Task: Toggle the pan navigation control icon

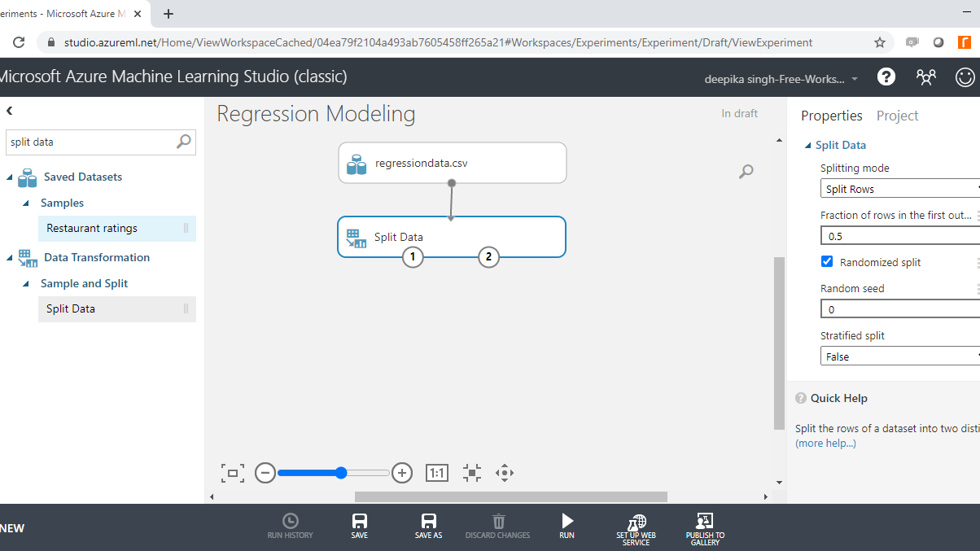Action: click(x=505, y=473)
